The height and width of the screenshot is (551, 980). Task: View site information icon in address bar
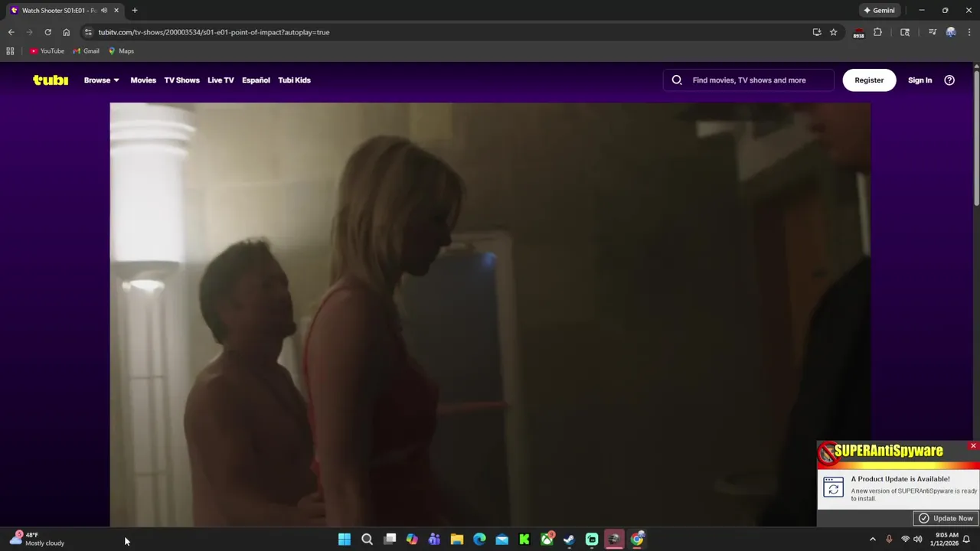coord(88,32)
